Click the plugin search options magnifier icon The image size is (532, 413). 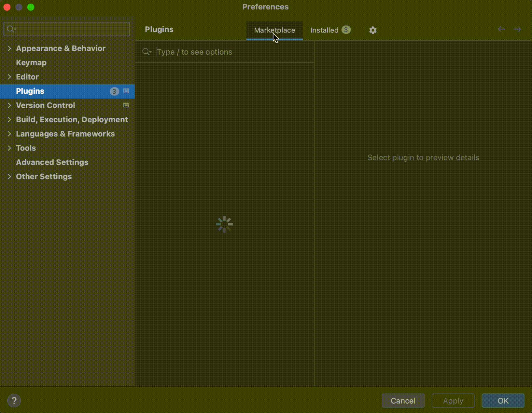coord(147,52)
